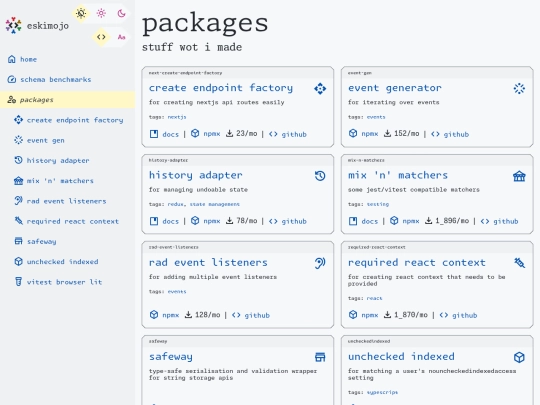Switch to dark theme moon toggle

(x=121, y=13)
